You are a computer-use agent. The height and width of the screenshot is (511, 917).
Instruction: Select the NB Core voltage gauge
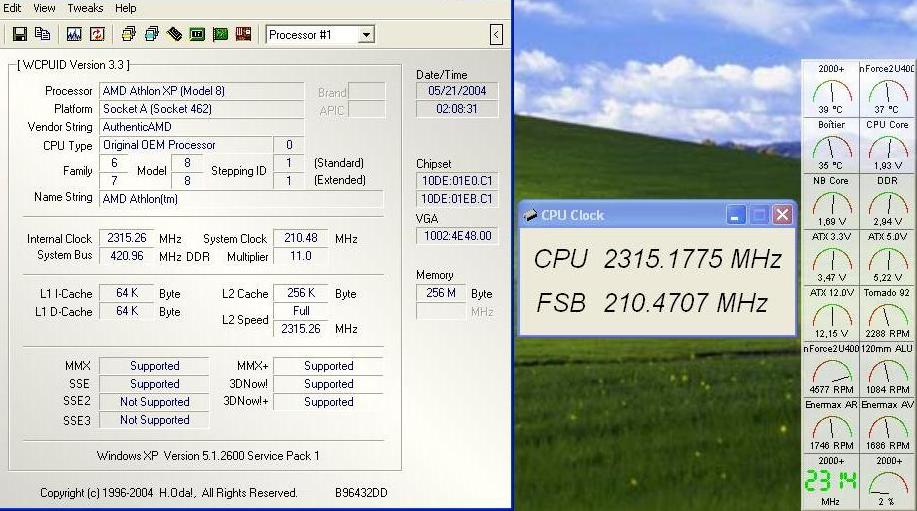[x=831, y=201]
